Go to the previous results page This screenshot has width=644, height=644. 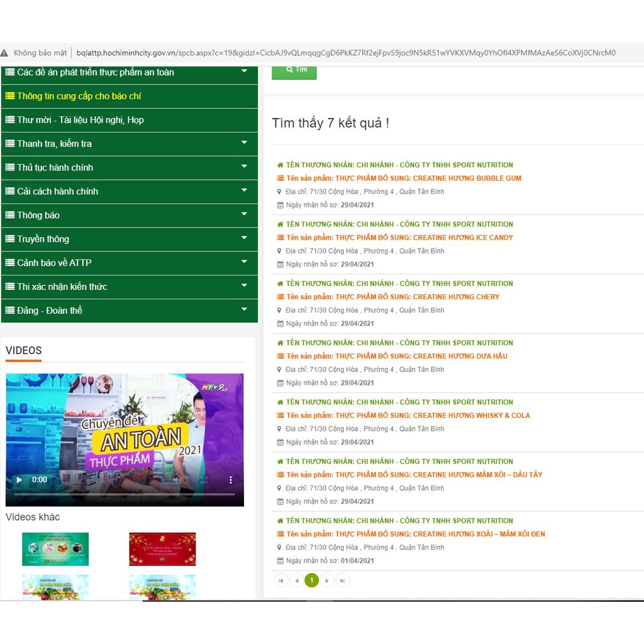pos(296,580)
